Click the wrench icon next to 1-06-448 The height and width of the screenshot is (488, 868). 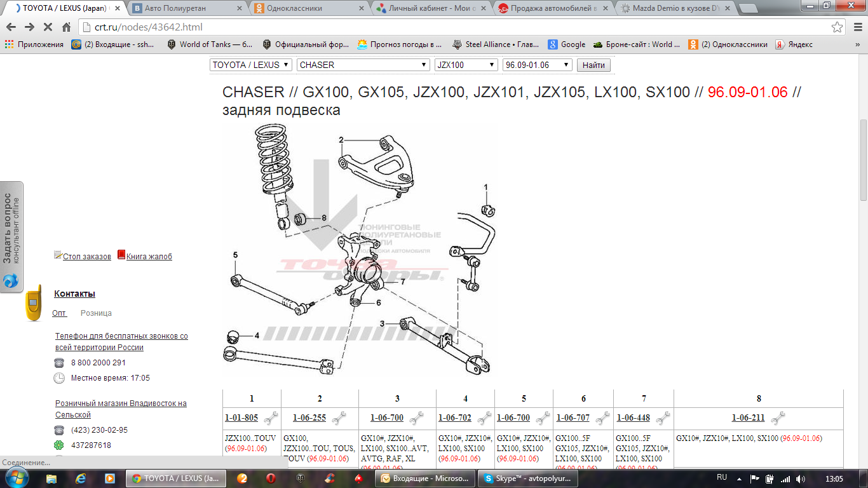tap(662, 417)
